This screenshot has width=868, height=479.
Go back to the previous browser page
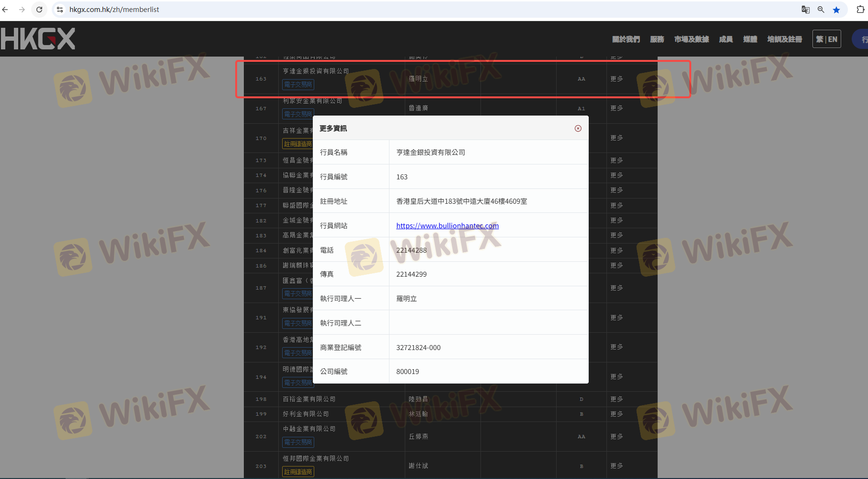[5, 10]
